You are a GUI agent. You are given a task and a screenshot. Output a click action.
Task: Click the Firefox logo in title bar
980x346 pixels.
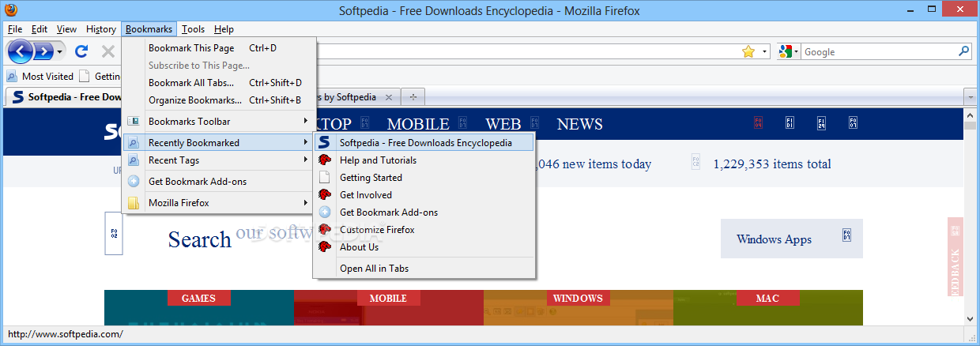coord(10,11)
